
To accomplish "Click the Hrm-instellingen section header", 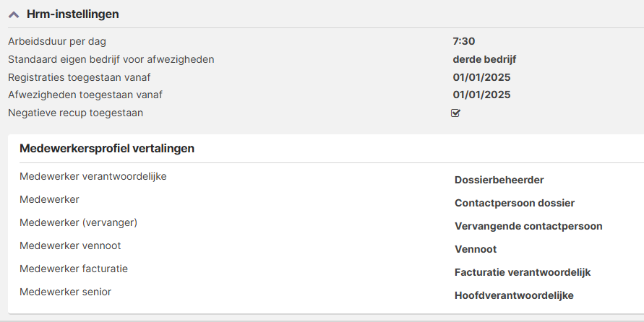I will pos(72,14).
